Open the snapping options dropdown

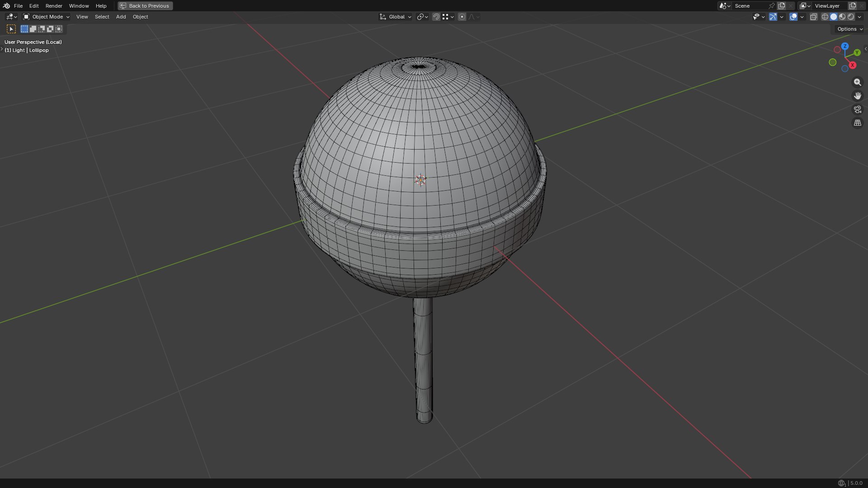pos(448,17)
